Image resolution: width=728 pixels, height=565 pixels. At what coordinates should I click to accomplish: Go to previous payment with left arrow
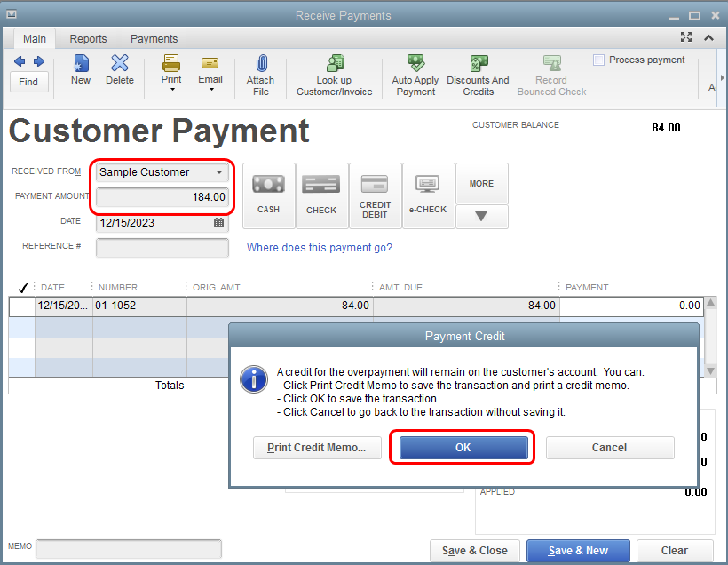click(20, 61)
